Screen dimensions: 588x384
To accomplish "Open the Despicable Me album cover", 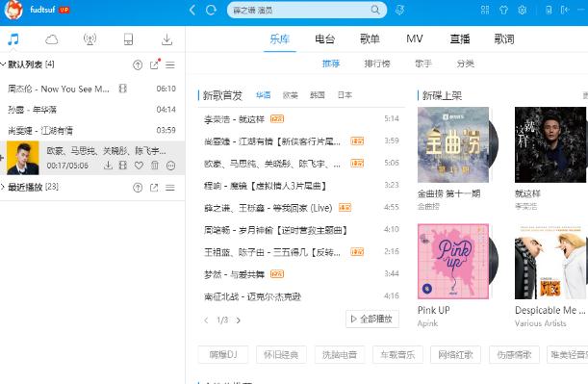I will click(550, 262).
